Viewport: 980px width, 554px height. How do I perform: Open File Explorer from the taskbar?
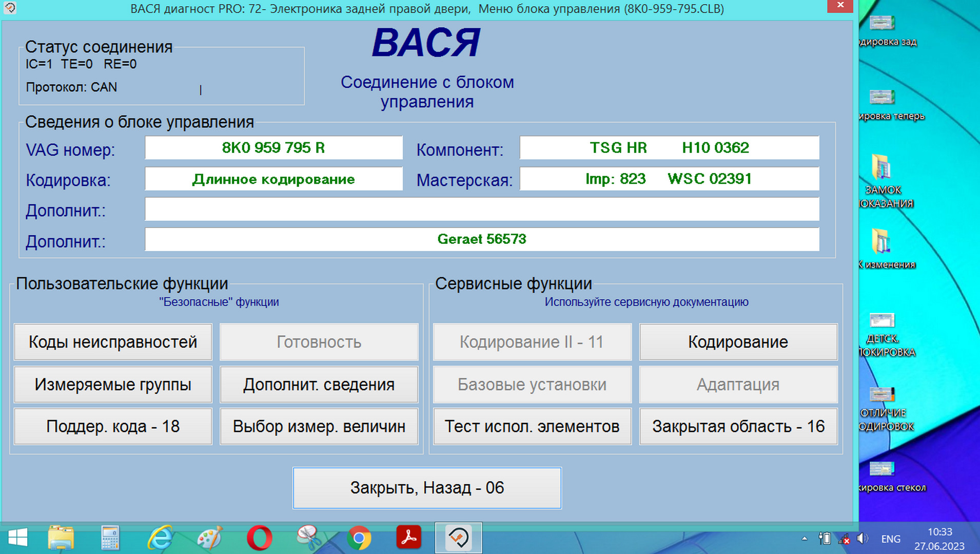[x=61, y=538]
